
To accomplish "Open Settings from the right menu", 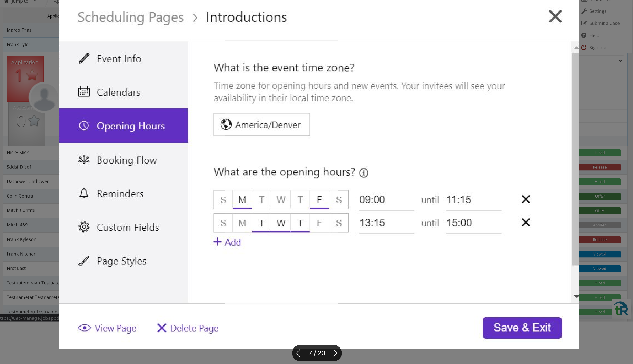I will click(597, 11).
